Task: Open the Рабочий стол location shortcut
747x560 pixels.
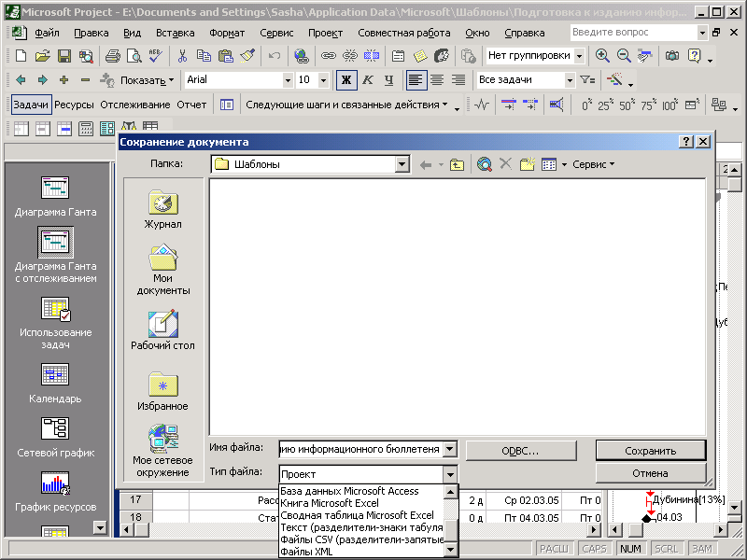Action: tap(162, 330)
